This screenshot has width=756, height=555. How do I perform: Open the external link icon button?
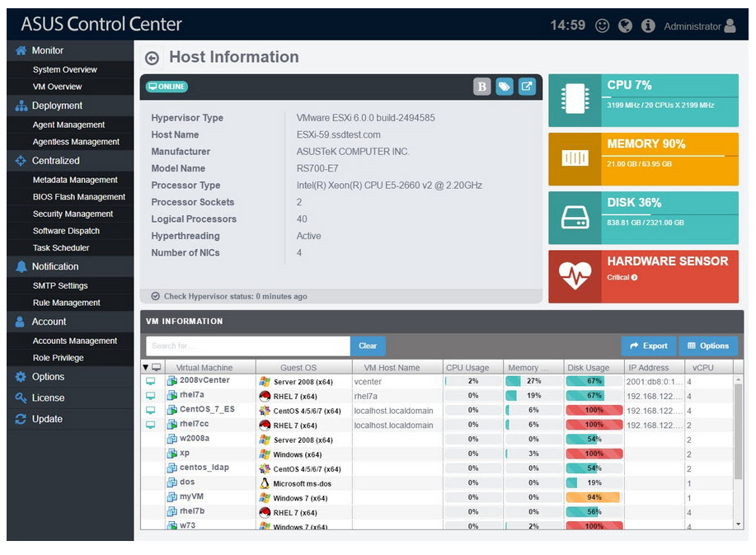tap(527, 87)
